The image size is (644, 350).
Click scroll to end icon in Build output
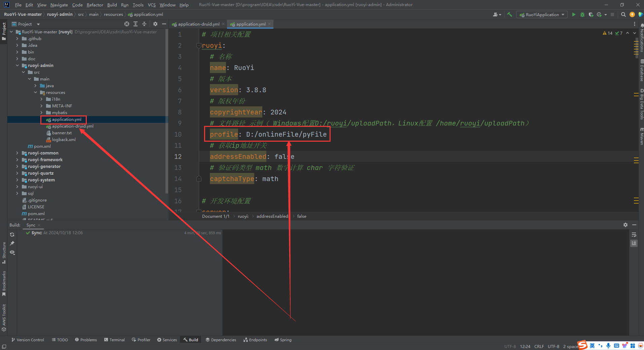point(634,243)
